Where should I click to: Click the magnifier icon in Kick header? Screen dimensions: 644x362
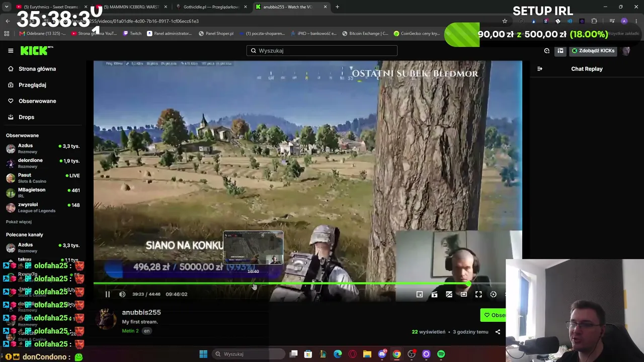(547, 50)
